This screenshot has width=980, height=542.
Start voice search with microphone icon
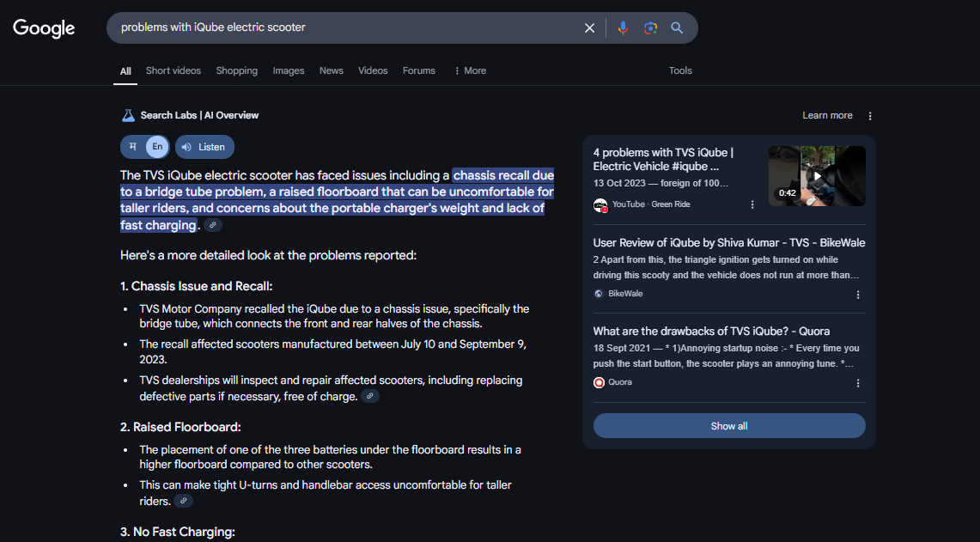click(623, 27)
